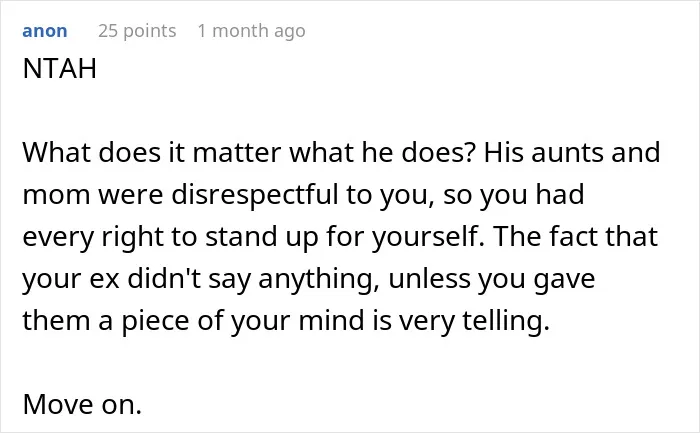Click the 25 points score label
The image size is (700, 433).
(x=137, y=31)
